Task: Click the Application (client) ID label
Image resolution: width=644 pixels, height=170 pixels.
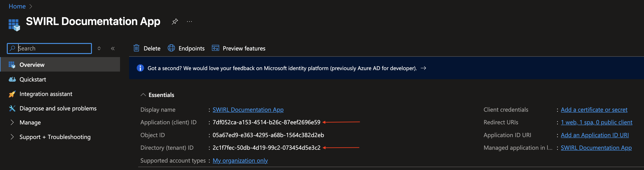Action: coord(168,122)
